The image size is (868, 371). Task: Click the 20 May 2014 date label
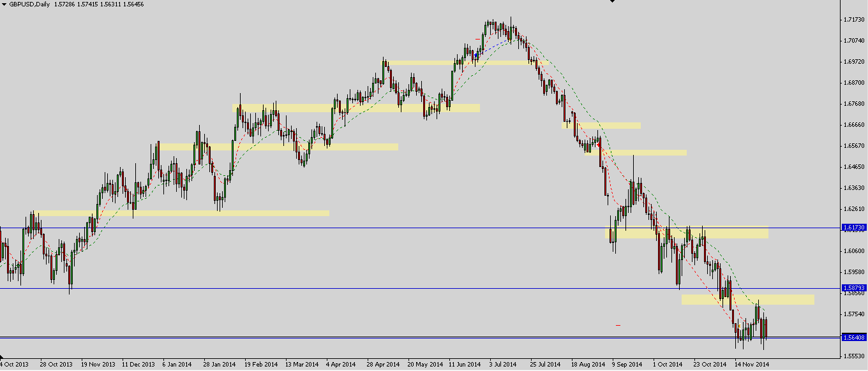click(425, 365)
